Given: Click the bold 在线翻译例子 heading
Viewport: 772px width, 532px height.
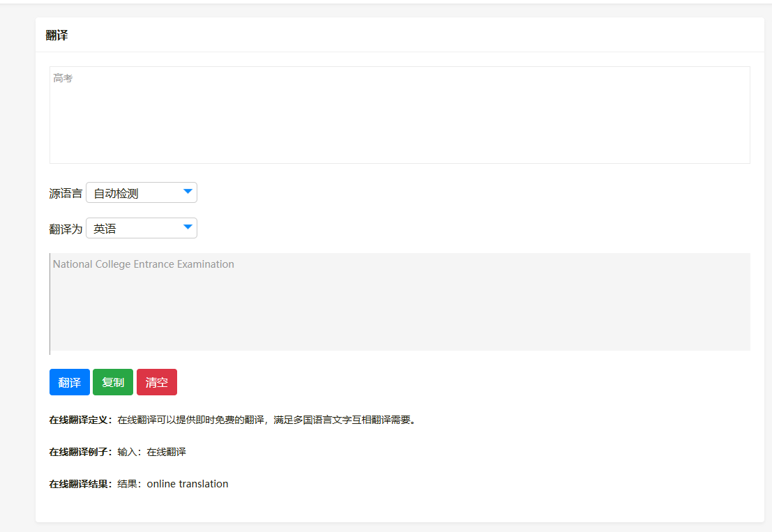Looking at the screenshot, I should tap(80, 453).
